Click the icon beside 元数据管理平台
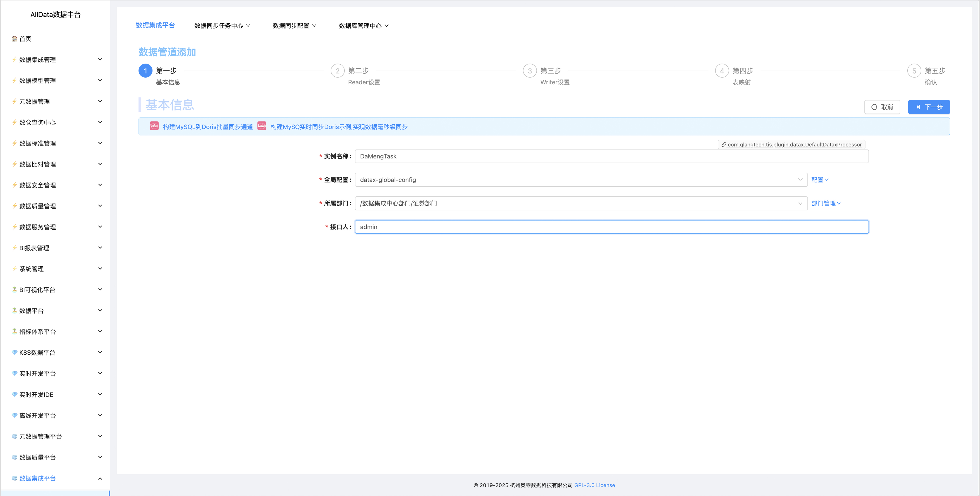 14,436
